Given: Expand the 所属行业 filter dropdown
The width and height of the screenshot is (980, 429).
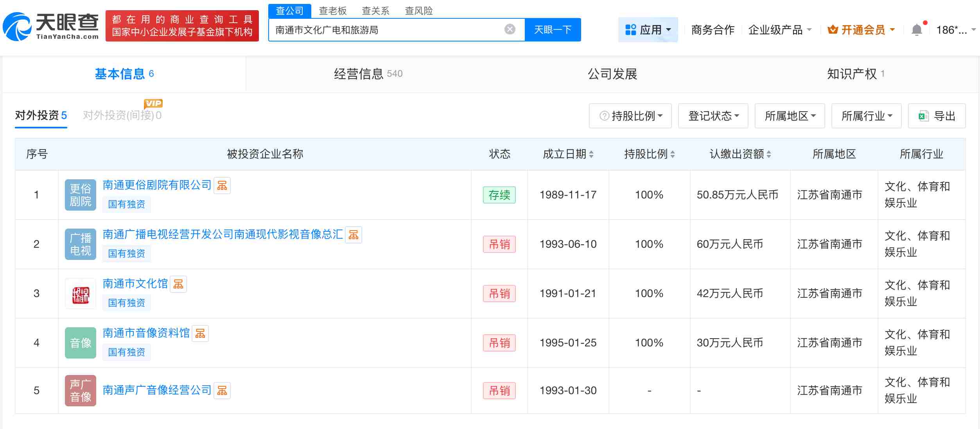Looking at the screenshot, I should coord(866,116).
